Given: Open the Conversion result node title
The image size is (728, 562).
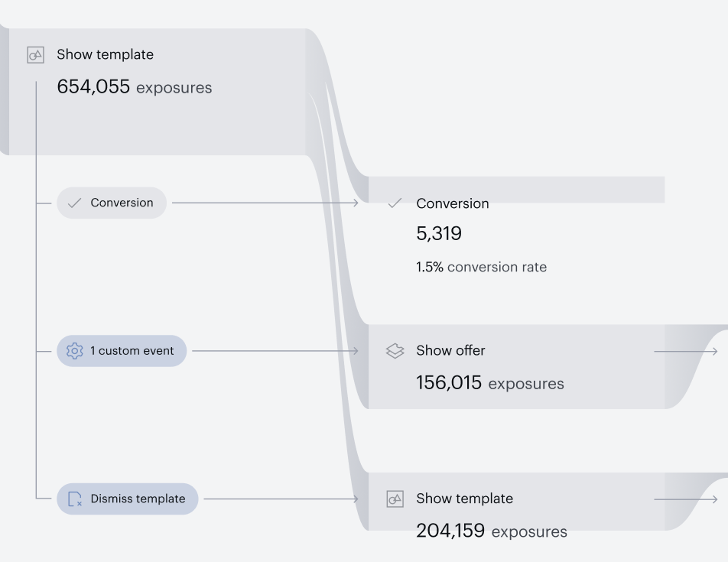Looking at the screenshot, I should click(452, 203).
